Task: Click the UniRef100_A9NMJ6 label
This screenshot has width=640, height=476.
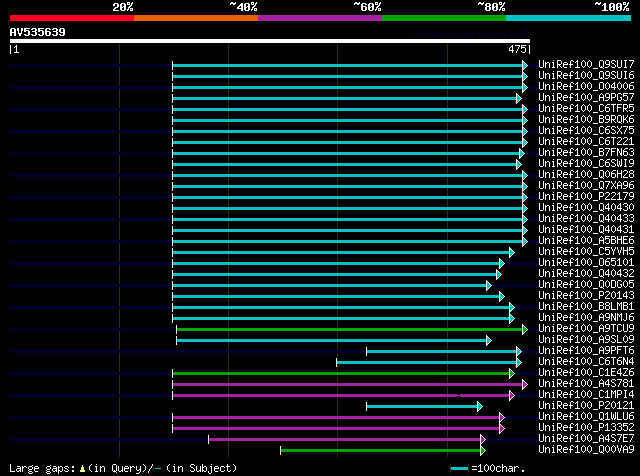Action: [586, 318]
